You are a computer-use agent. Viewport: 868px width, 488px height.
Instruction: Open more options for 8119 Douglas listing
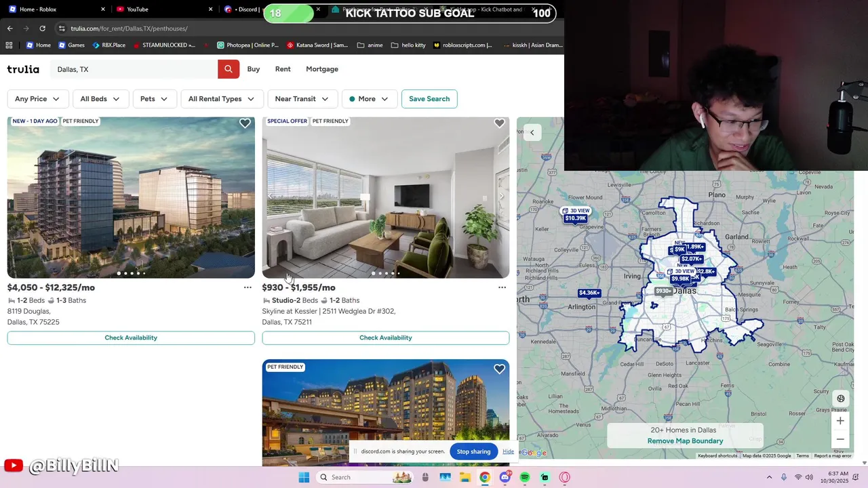[248, 287]
